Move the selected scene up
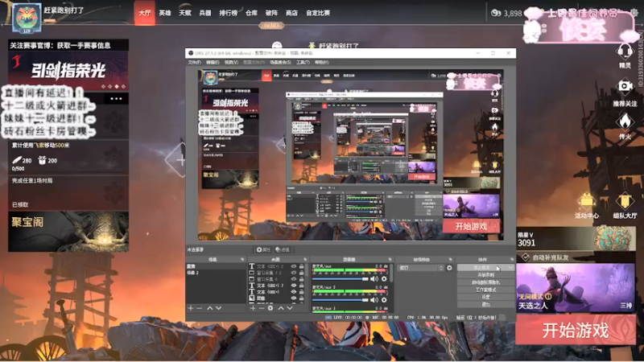Viewport: 644px width, 362px height. (209, 308)
